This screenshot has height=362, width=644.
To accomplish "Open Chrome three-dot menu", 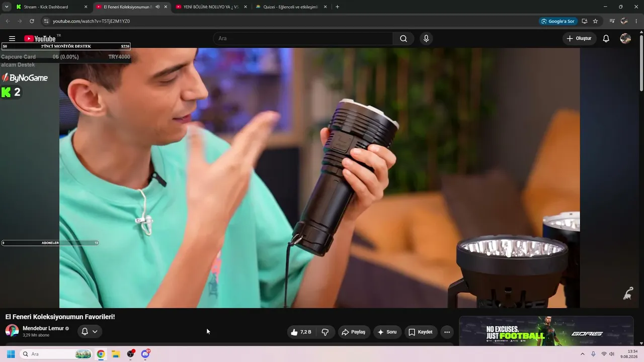I will tap(636, 21).
